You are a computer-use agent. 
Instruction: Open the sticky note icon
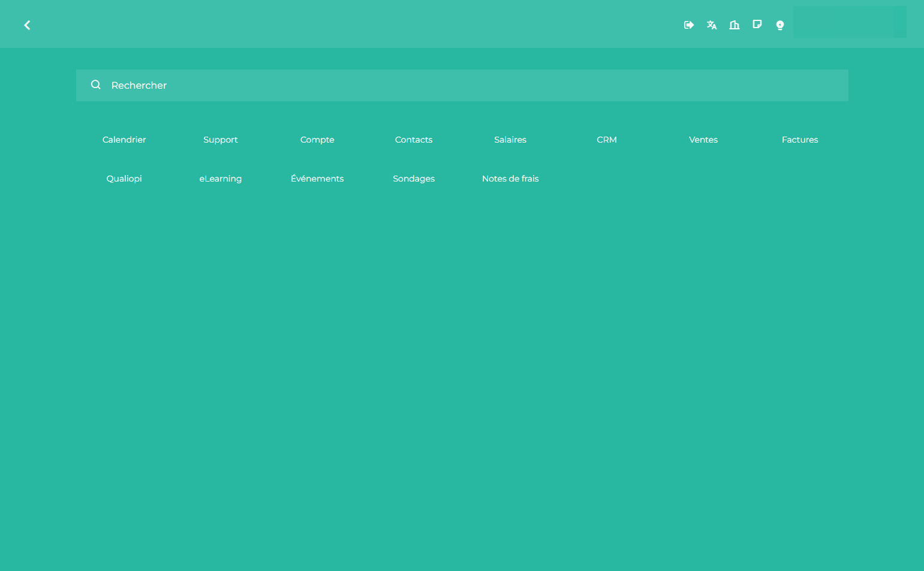point(757,25)
